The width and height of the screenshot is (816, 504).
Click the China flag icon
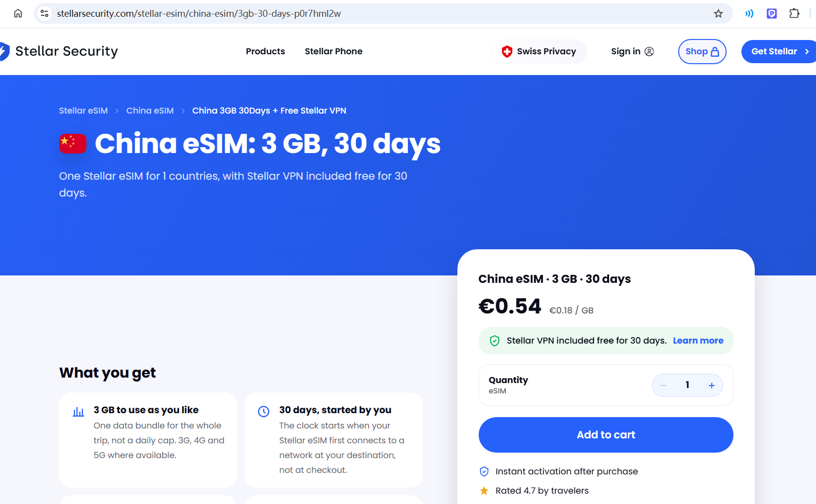point(73,144)
